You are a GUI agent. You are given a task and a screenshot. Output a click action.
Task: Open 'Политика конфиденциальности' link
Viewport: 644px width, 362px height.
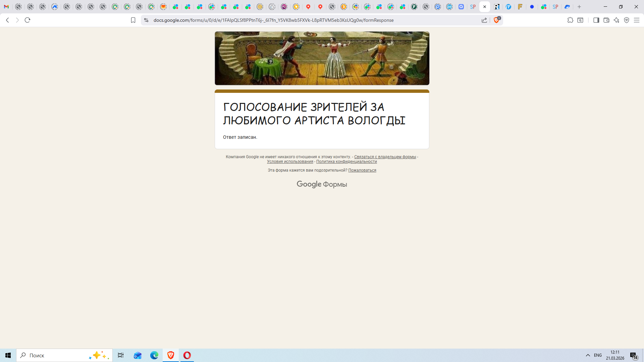[346, 162]
